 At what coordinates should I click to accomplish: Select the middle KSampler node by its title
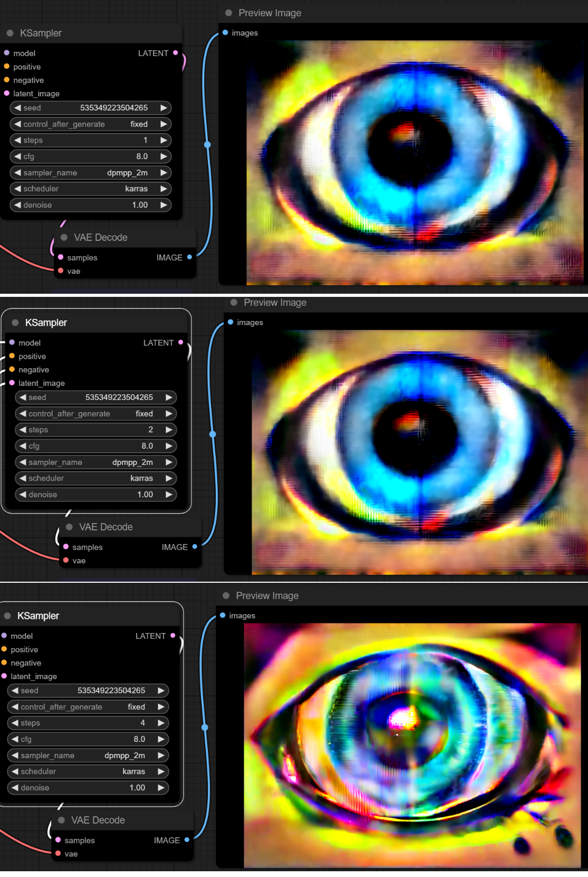46,323
